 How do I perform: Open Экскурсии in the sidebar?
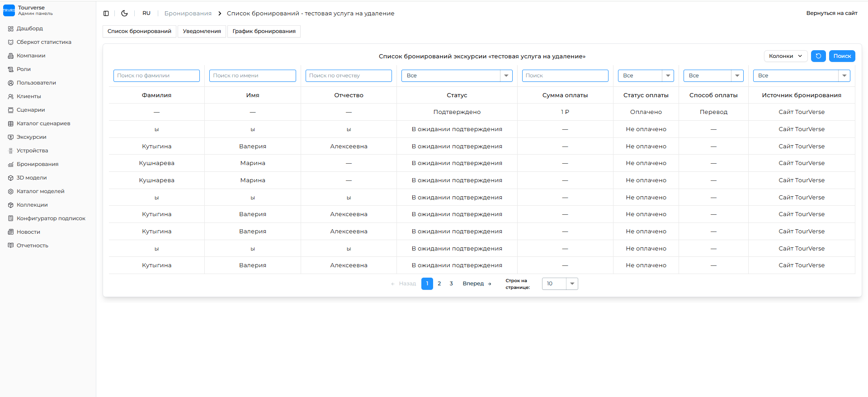(31, 137)
